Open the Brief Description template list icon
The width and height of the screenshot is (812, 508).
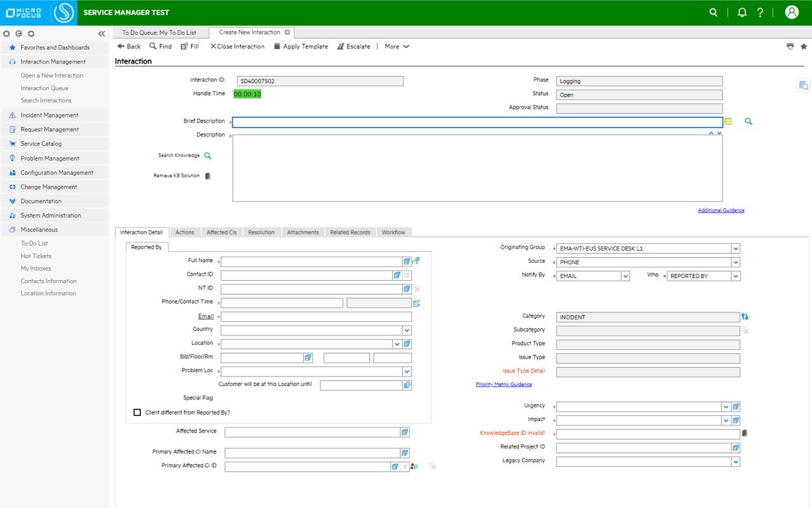click(x=728, y=121)
